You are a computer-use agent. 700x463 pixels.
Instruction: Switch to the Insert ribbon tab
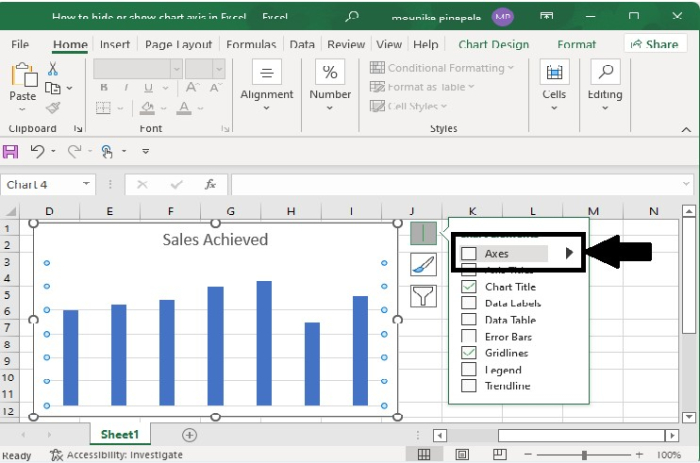pyautogui.click(x=115, y=45)
